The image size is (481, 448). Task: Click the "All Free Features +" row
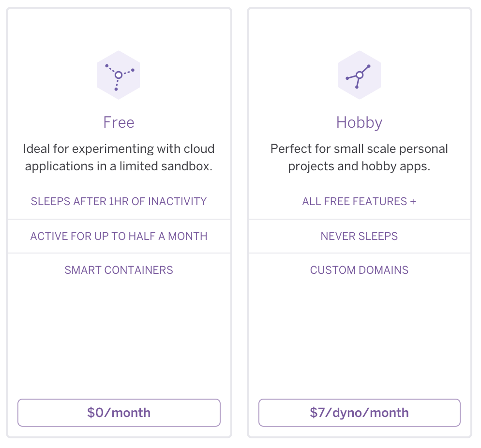click(359, 201)
